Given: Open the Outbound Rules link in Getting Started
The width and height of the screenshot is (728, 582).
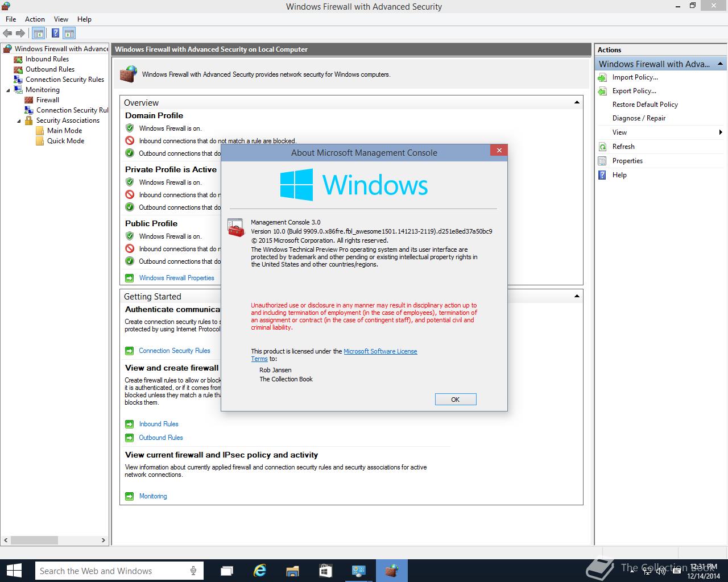Looking at the screenshot, I should tap(161, 438).
